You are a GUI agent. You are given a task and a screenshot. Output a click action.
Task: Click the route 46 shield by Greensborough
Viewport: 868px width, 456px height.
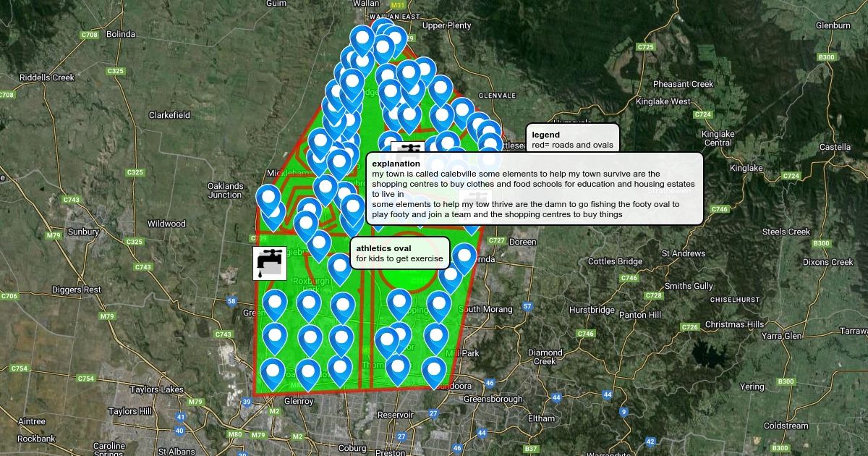490,383
